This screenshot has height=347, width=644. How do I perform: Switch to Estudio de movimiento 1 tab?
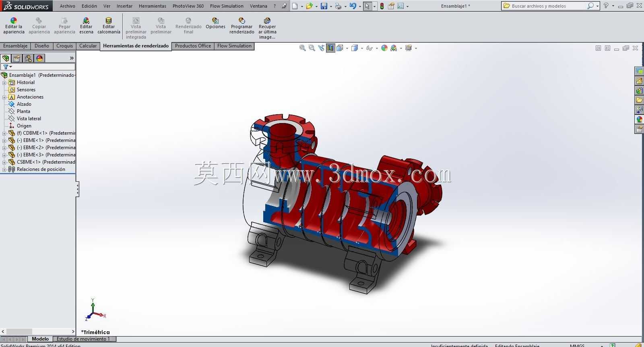tap(83, 339)
